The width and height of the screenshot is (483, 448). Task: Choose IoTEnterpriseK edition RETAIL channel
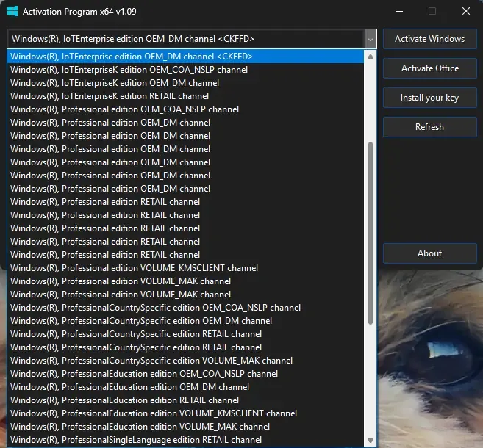(x=185, y=96)
